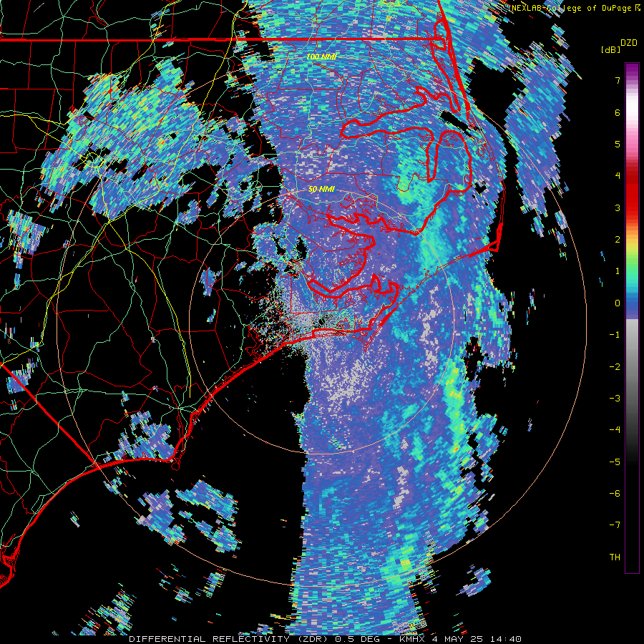
Task: Click the 100 NMI range ring label
Action: [x=321, y=57]
